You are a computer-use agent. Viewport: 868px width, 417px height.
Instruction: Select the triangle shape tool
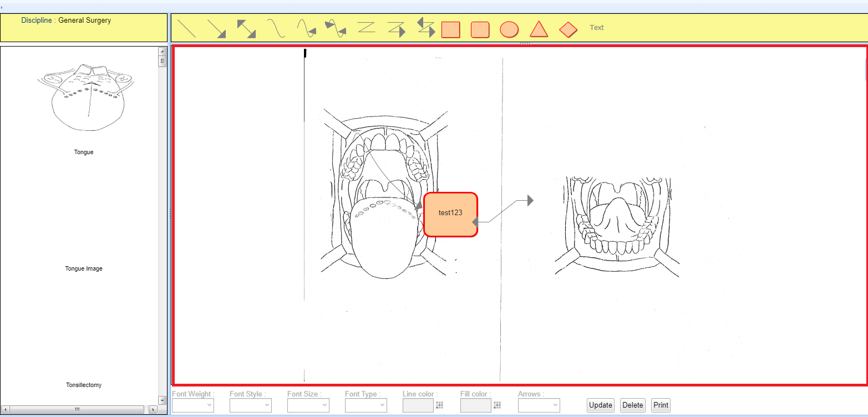point(539,29)
